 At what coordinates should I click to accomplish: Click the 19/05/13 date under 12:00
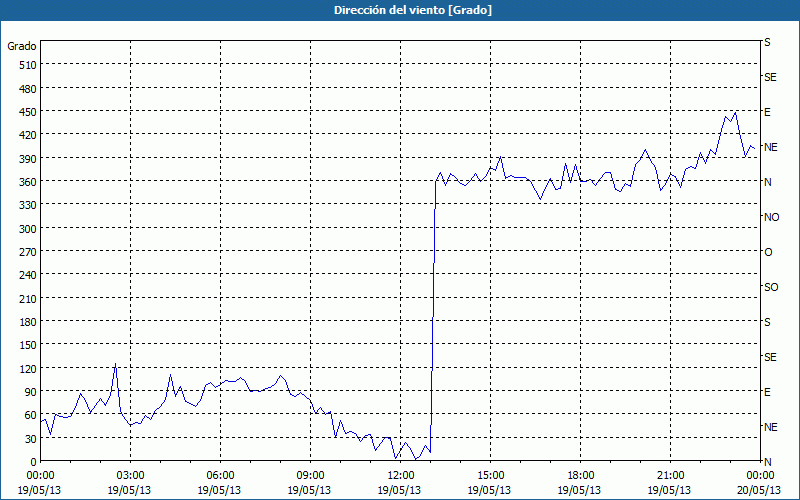click(399, 490)
